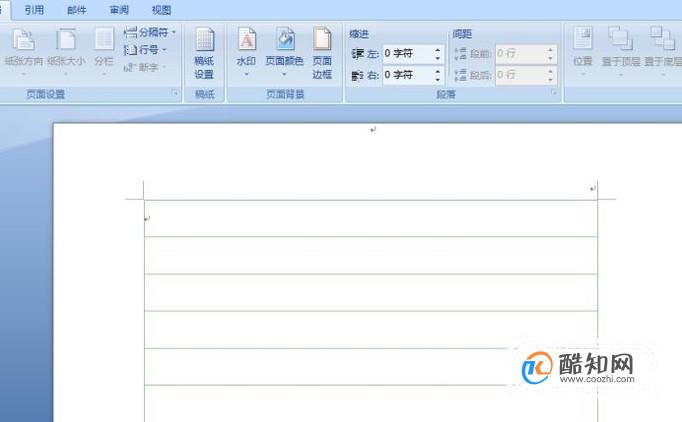Open the 页面边框 page borders dialog

pos(322,53)
